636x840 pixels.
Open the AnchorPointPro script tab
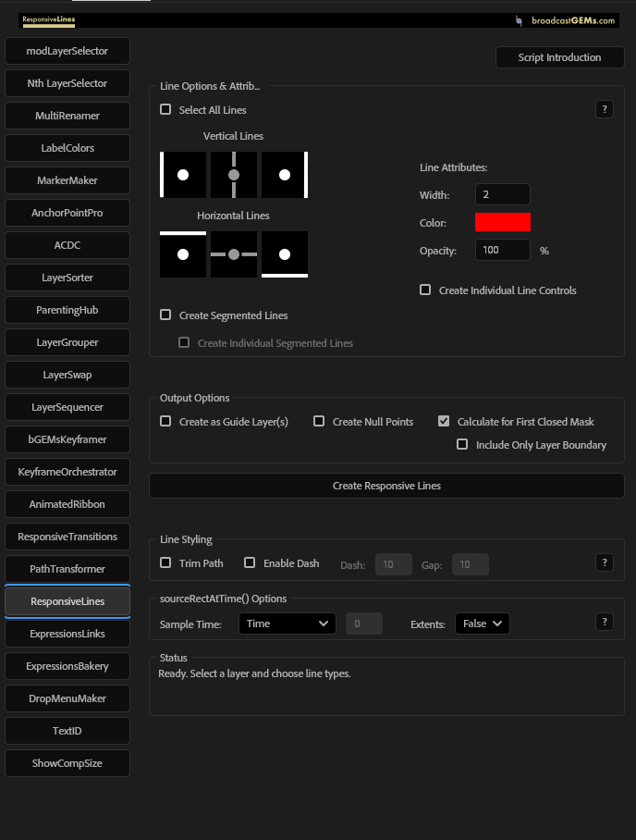click(67, 213)
